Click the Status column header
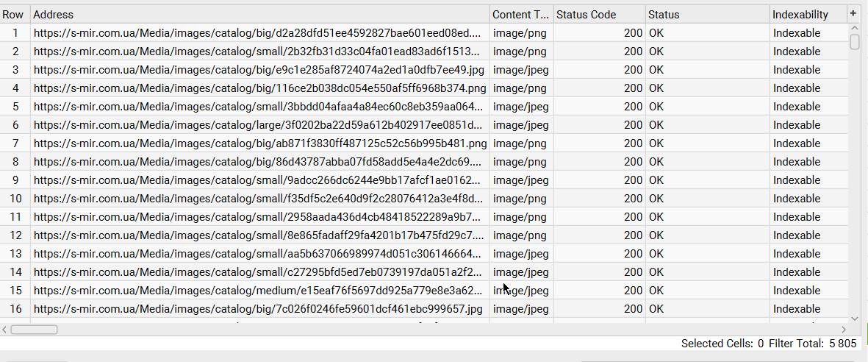Screen dimensions: 868x362 pyautogui.click(x=707, y=15)
